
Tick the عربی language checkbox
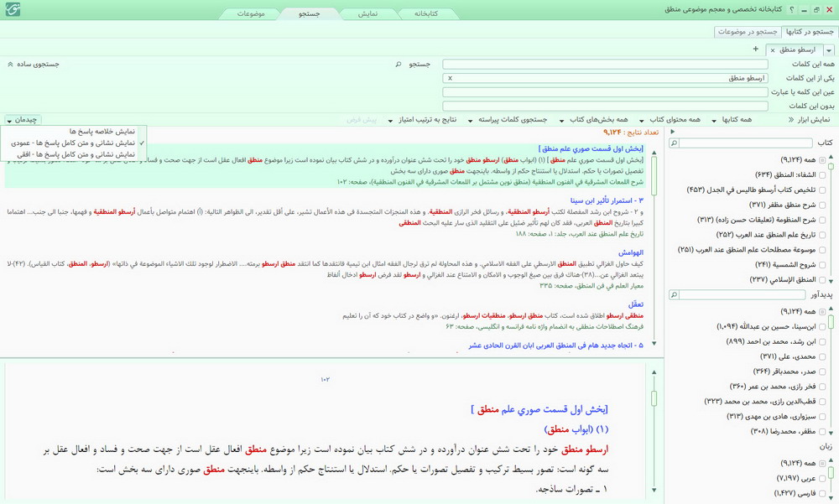[822, 479]
